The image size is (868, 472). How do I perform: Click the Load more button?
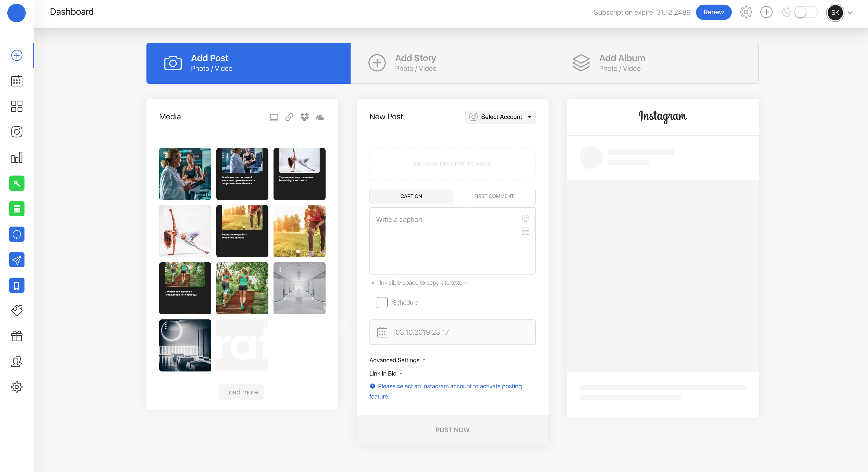[241, 392]
